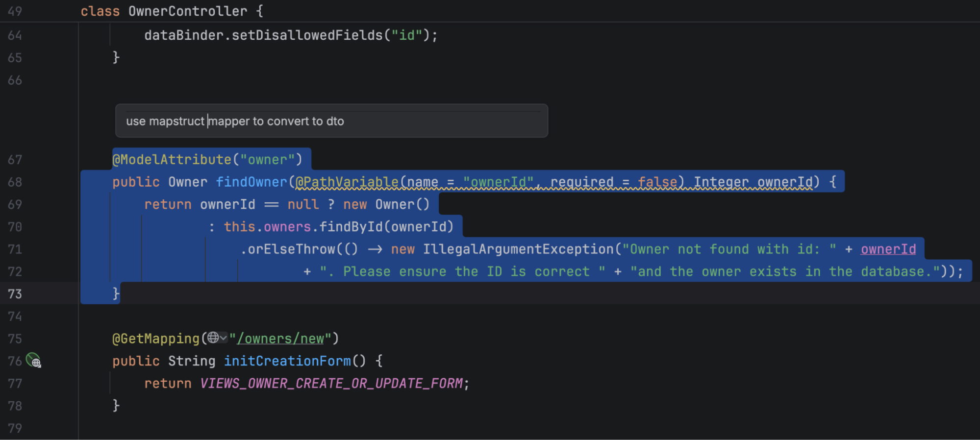Click the VIEWS_OWNER_CREATE_OR_UPDATE_FORM constant
The height and width of the screenshot is (440, 980).
(331, 383)
